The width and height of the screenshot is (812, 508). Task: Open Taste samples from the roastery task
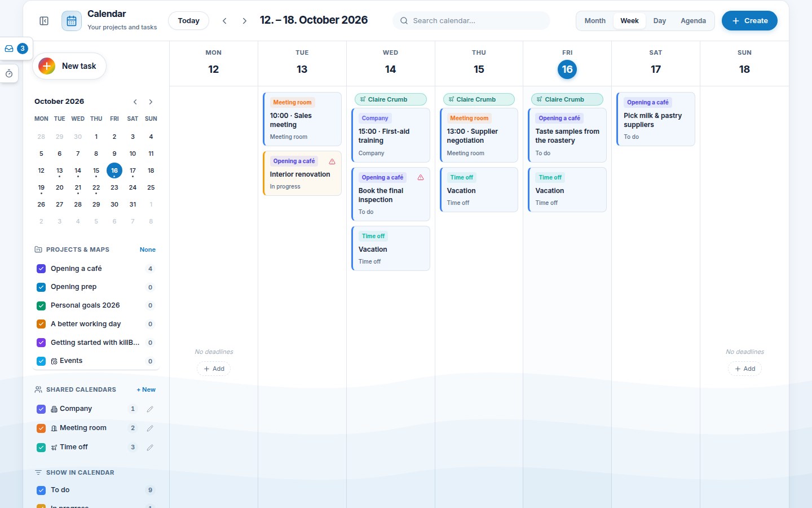point(567,135)
